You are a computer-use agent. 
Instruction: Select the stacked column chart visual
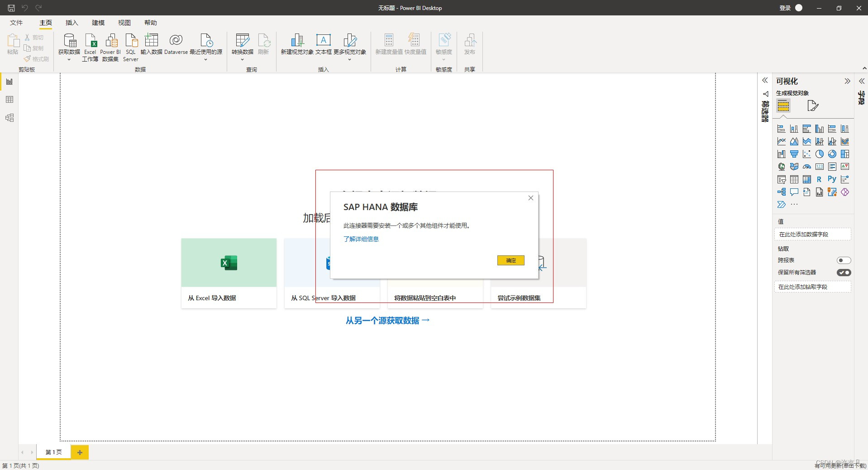[x=794, y=129]
